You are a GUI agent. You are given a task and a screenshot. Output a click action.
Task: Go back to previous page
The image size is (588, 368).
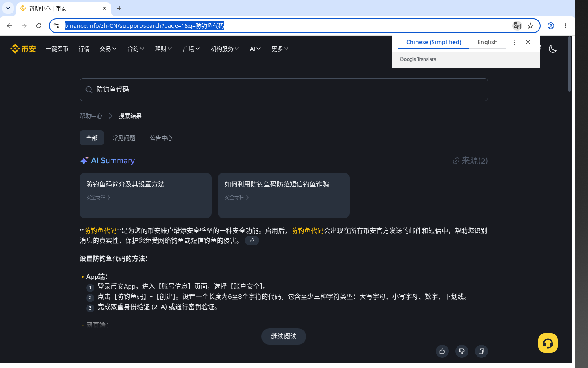point(9,26)
